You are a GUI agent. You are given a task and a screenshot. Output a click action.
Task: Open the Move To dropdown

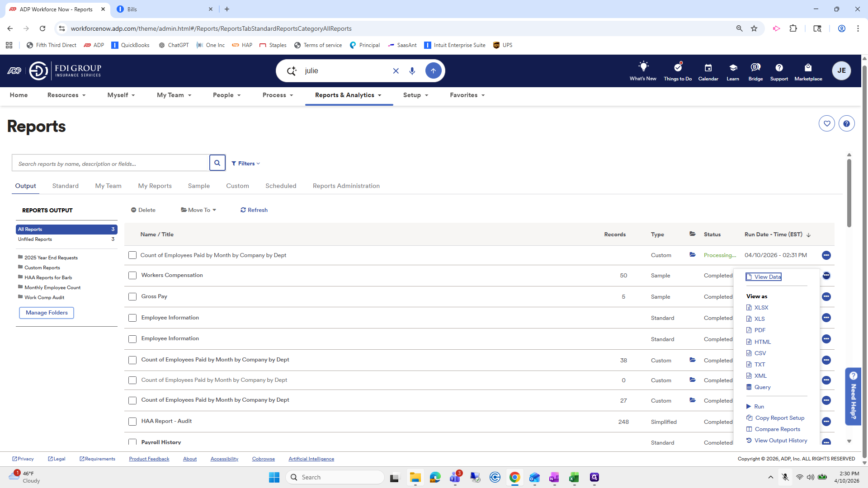tap(198, 210)
